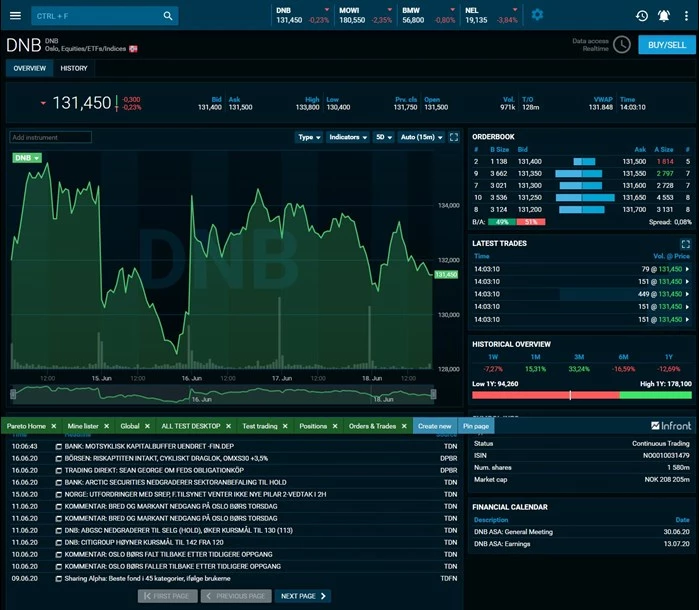Close the ALL TEST DESKTOP tab
Image resolution: width=699 pixels, height=610 pixels.
coord(228,426)
